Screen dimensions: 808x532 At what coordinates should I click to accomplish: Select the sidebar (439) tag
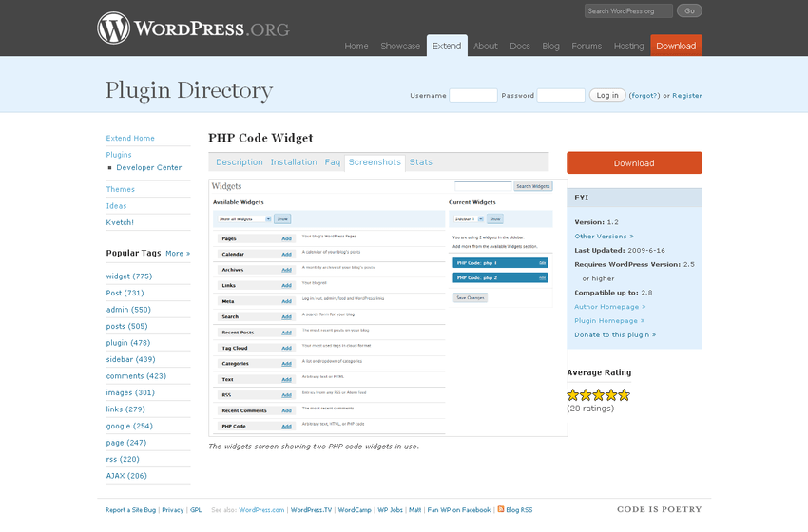[130, 359]
